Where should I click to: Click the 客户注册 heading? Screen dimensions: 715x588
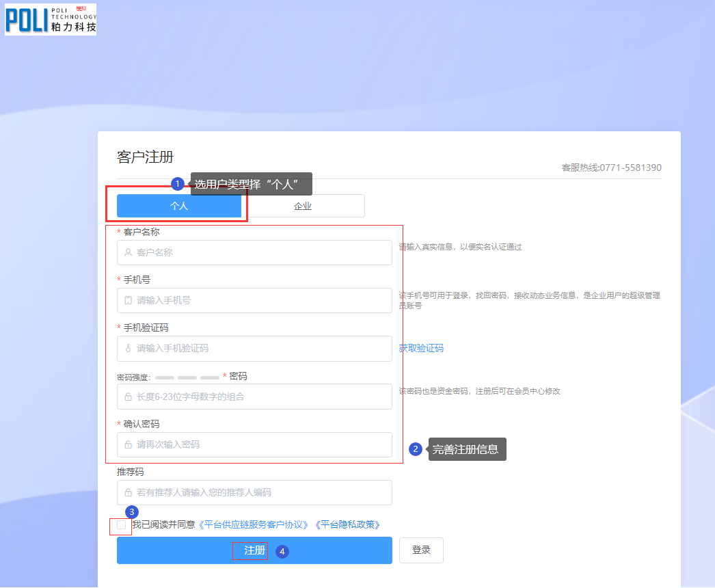point(145,157)
